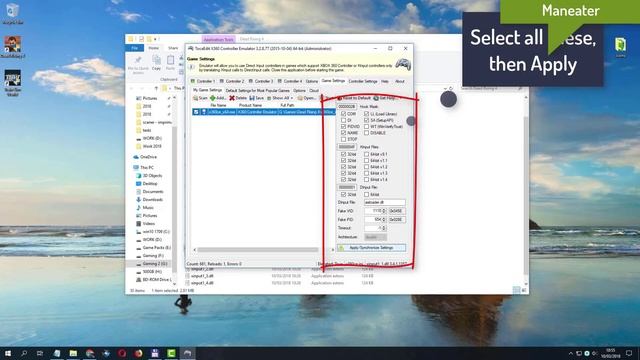Click the Save disk icon
Viewport: 640px width, 360px height.
[x=252, y=98]
